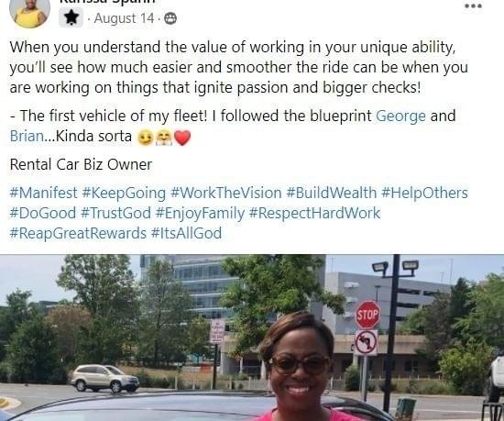Open the tagged George profile link
This screenshot has height=421, width=504.
pyautogui.click(x=400, y=116)
